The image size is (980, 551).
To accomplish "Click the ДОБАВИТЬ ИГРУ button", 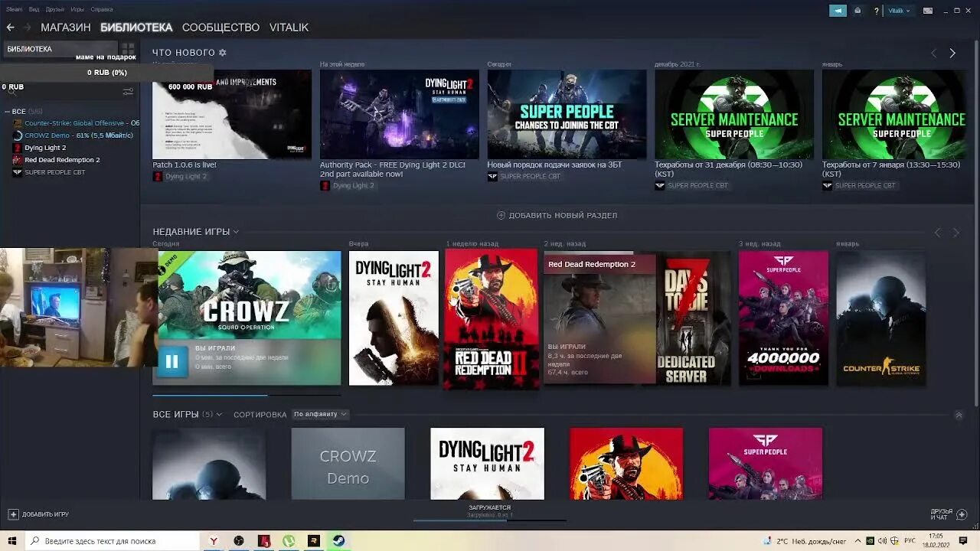I will [38, 514].
